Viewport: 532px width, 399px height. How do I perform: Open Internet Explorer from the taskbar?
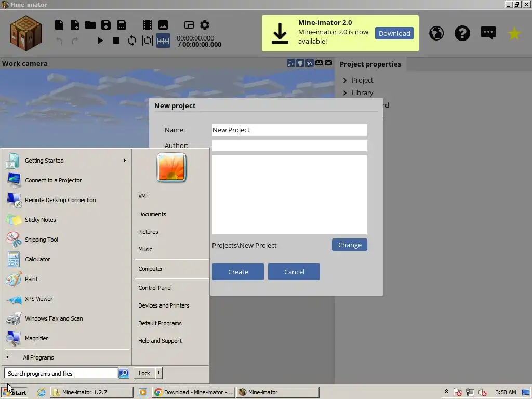(x=42, y=392)
